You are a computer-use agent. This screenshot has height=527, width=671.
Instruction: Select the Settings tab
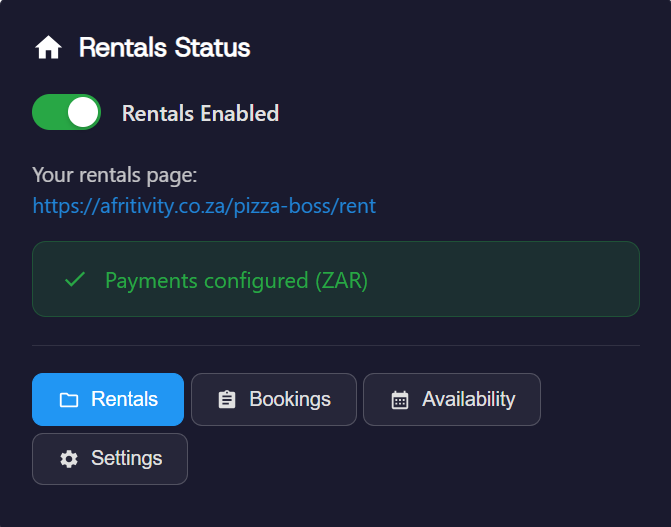(x=110, y=459)
